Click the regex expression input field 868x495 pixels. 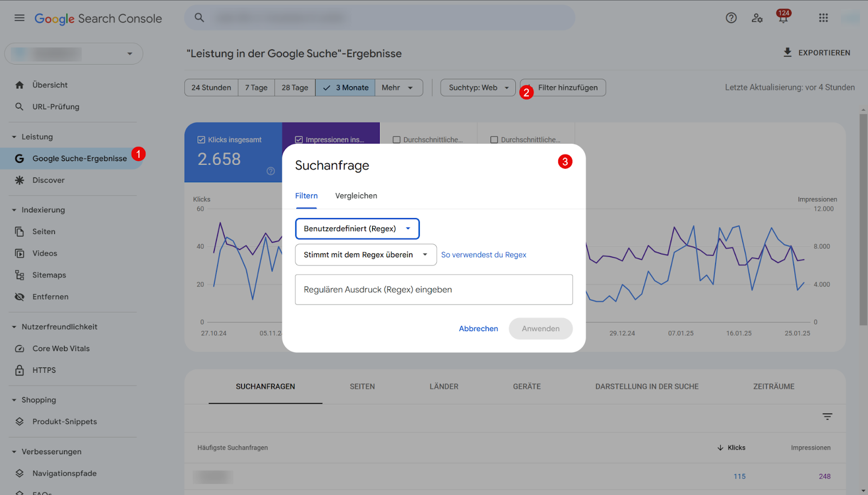[x=434, y=289]
